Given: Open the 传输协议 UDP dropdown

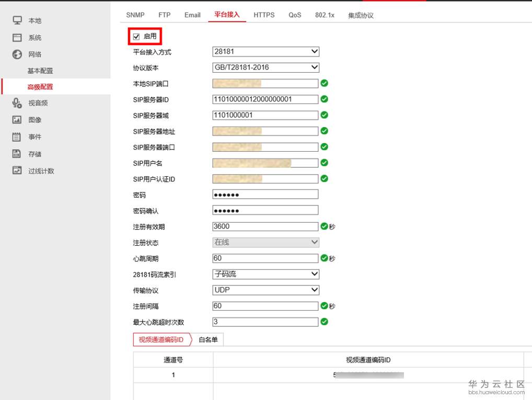Looking at the screenshot, I should point(265,290).
